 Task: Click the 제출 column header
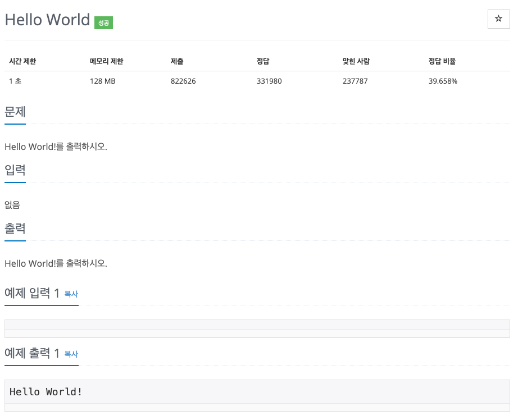tap(177, 61)
